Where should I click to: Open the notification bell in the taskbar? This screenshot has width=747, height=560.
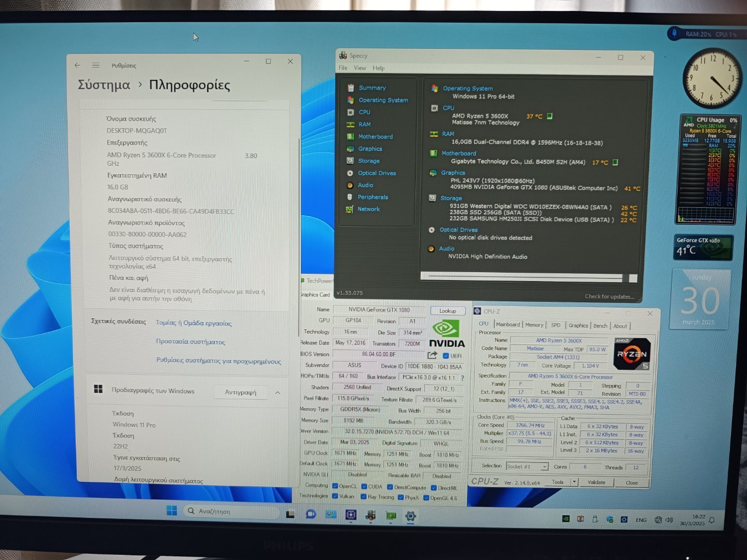point(712,520)
